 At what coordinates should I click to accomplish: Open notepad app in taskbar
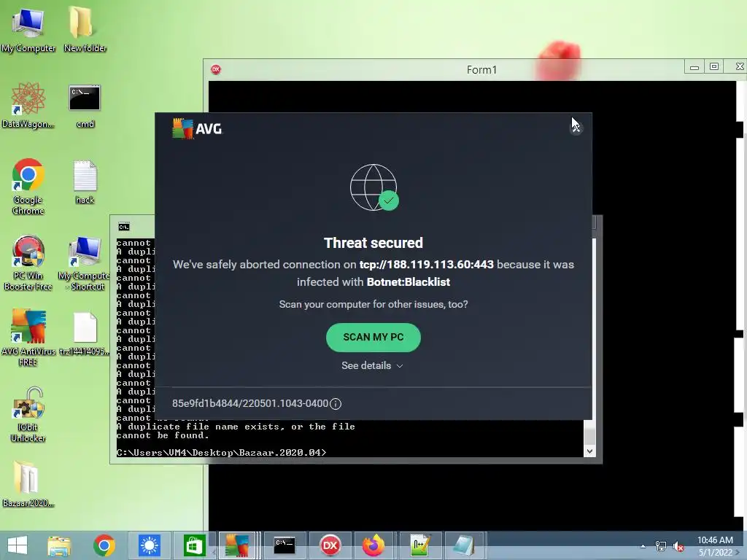pyautogui.click(x=464, y=545)
